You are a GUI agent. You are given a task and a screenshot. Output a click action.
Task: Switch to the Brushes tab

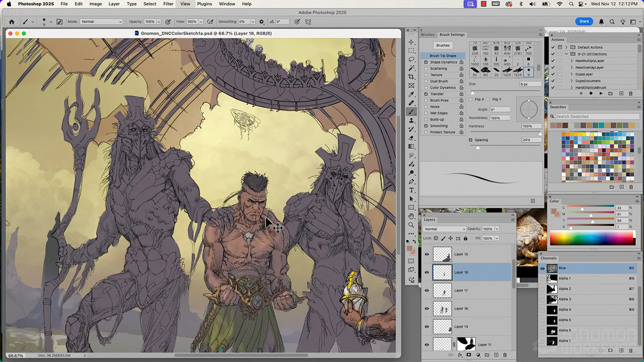(428, 35)
